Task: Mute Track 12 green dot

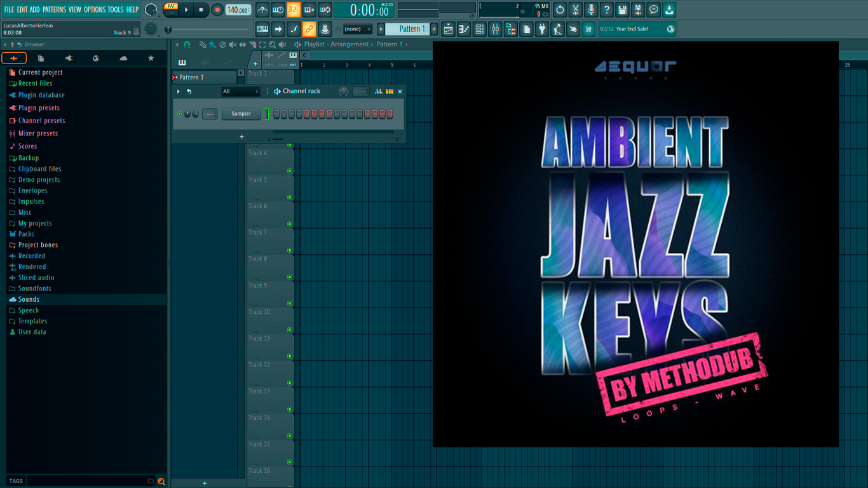Action: [290, 383]
